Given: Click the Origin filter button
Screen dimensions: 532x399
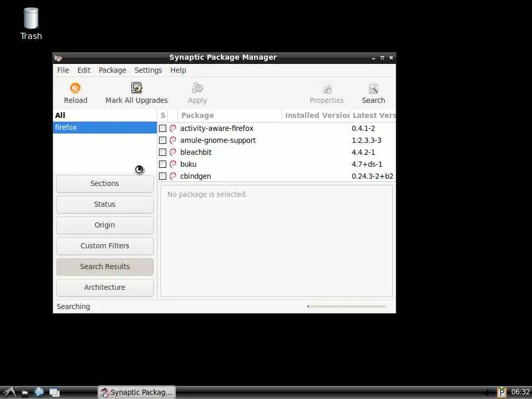Looking at the screenshot, I should [105, 225].
